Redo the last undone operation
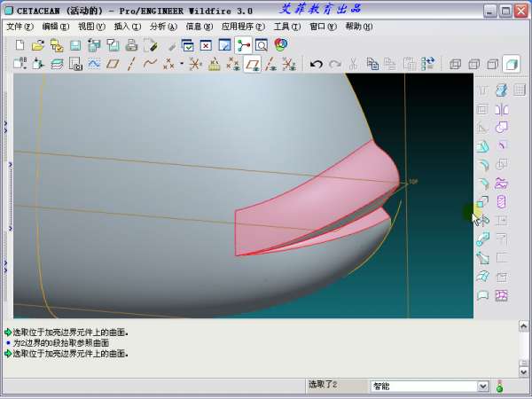Image resolution: width=532 pixels, height=399 pixels. click(335, 64)
